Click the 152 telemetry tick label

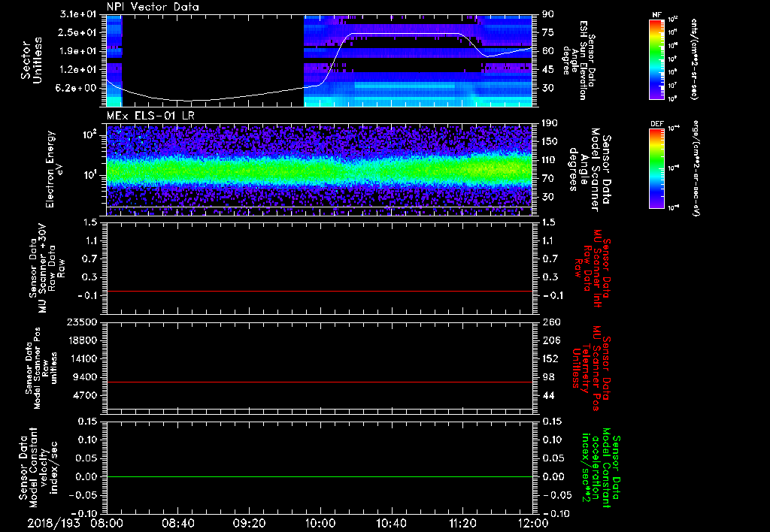point(550,358)
